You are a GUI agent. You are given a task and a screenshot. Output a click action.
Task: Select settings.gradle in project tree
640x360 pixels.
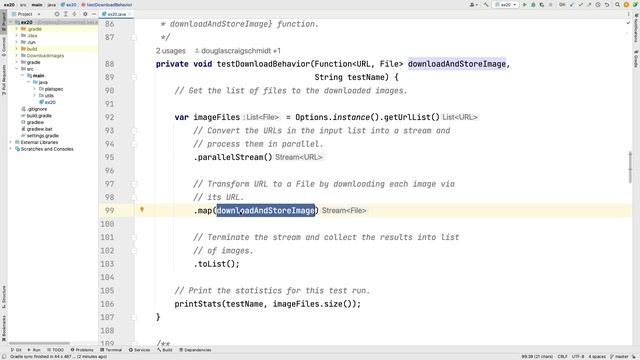(x=40, y=136)
